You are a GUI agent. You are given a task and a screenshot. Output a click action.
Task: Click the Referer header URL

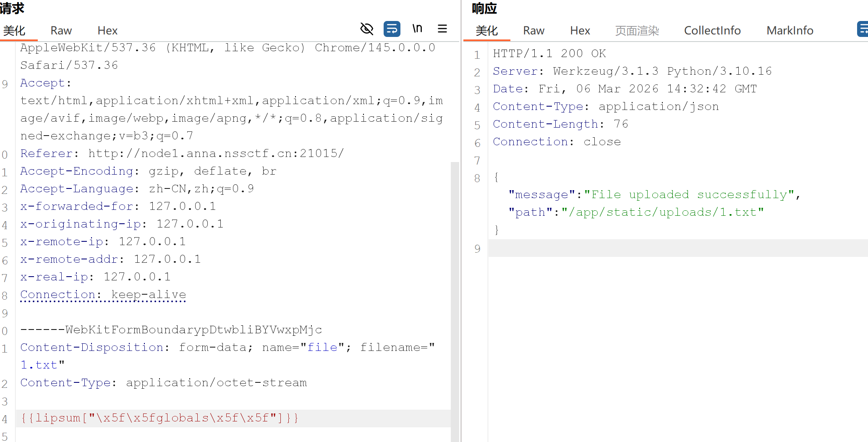click(x=216, y=154)
